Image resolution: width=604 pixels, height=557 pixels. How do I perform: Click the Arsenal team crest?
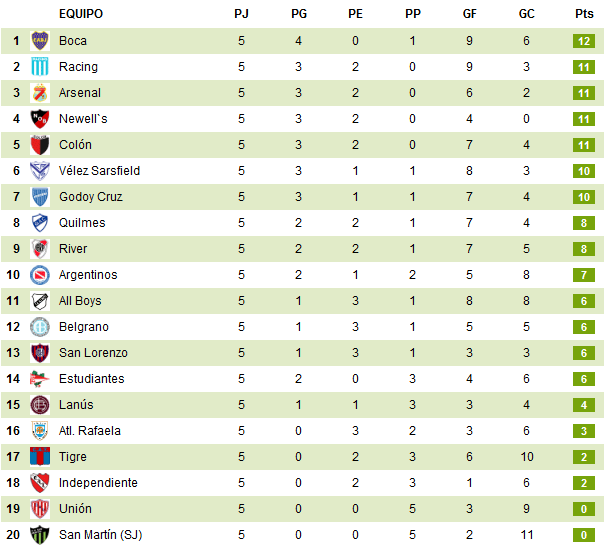point(40,93)
